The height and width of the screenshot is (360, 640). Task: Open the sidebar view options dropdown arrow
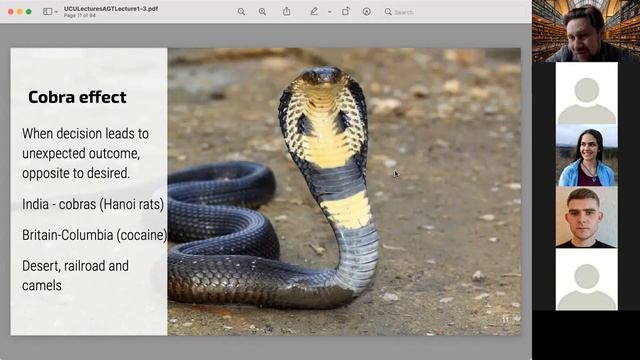click(x=56, y=12)
